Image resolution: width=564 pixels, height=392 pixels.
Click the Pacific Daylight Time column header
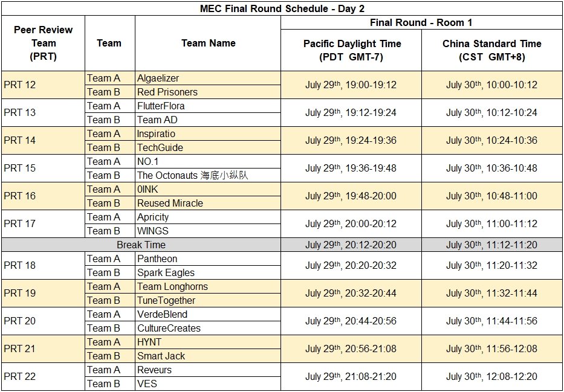[x=351, y=50]
